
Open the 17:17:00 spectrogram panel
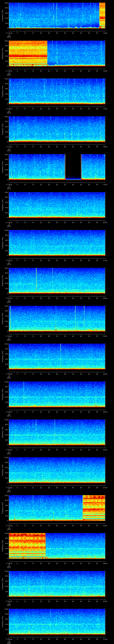tap(57, 129)
